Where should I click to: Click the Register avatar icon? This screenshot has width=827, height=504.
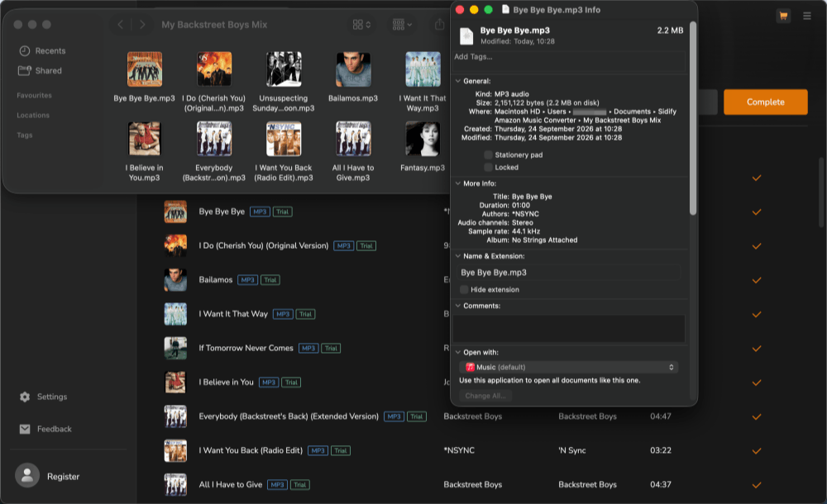pos(27,476)
